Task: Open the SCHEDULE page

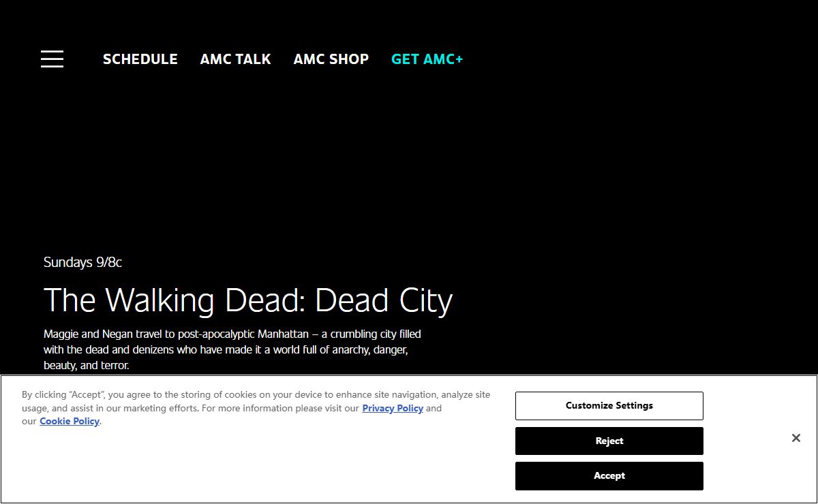Action: point(140,59)
